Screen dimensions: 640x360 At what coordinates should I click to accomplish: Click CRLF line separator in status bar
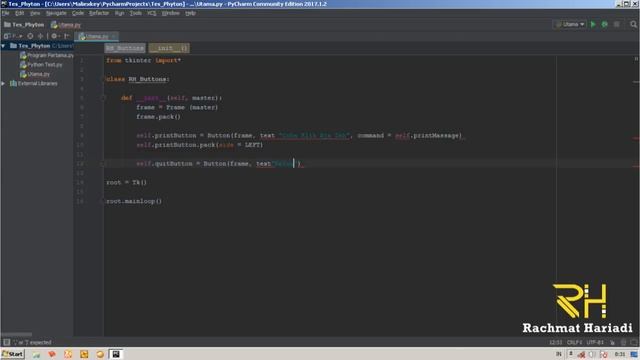pyautogui.click(x=574, y=342)
